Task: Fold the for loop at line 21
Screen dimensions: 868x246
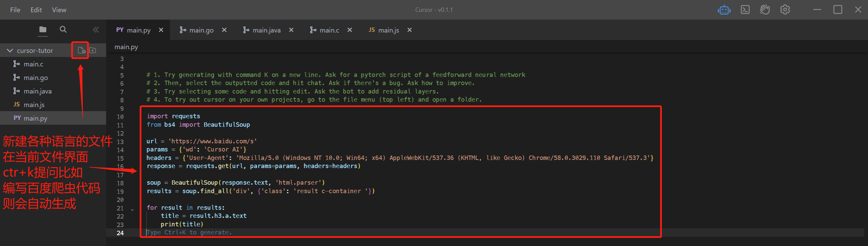Action: click(132, 209)
